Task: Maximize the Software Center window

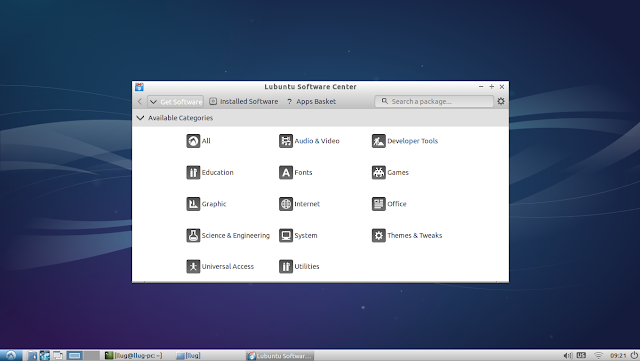Action: pyautogui.click(x=491, y=87)
